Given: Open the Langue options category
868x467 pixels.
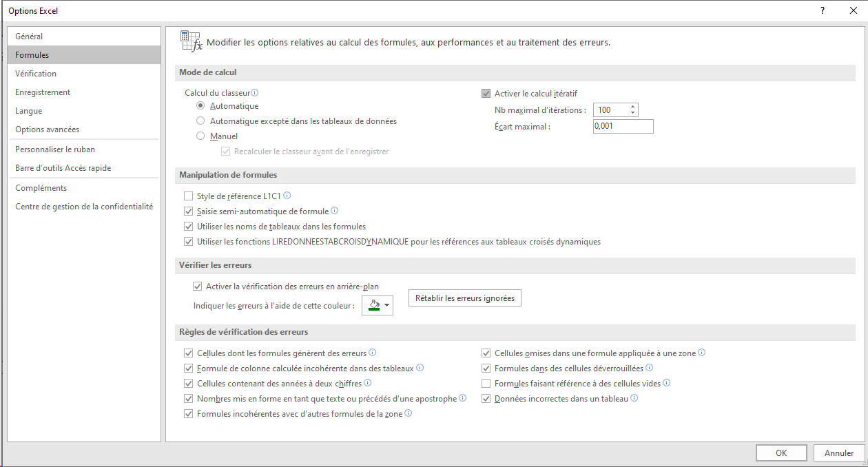Looking at the screenshot, I should click(x=84, y=111).
